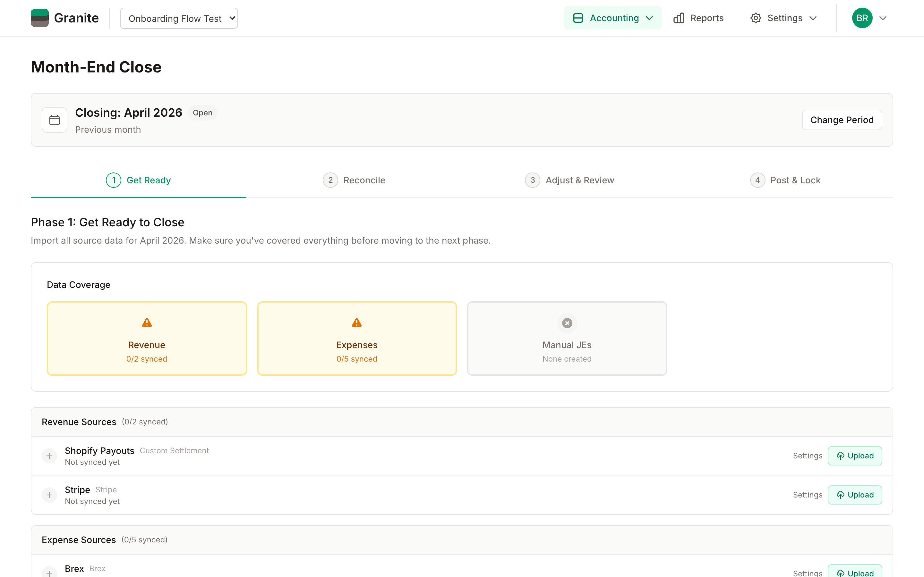
Task: Click the Expenses warning triangle icon
Action: pos(357,323)
